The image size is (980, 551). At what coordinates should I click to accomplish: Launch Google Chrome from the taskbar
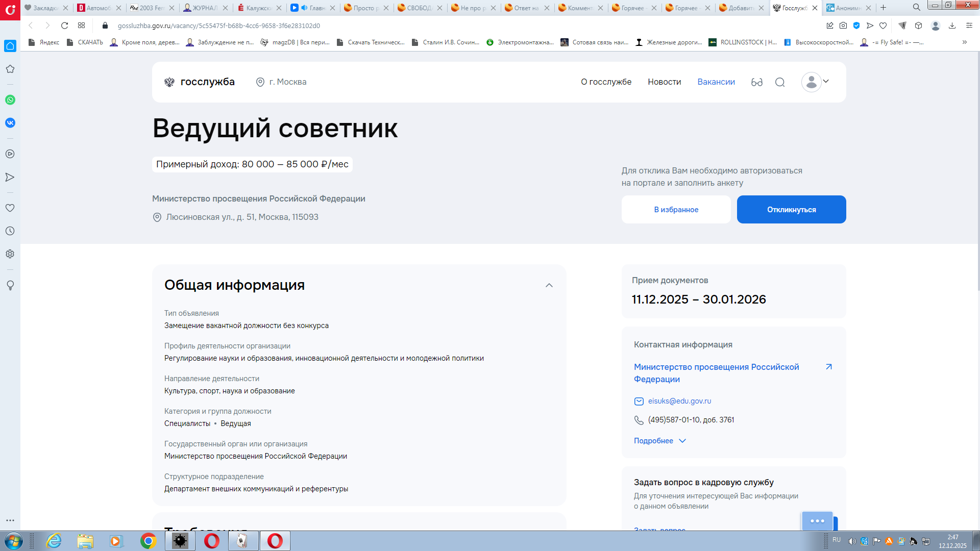click(x=148, y=541)
